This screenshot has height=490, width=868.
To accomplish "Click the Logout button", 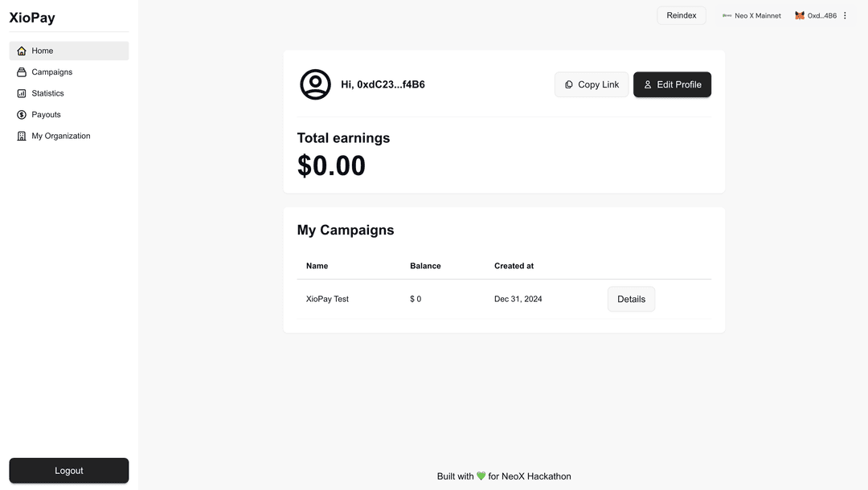I will click(69, 471).
